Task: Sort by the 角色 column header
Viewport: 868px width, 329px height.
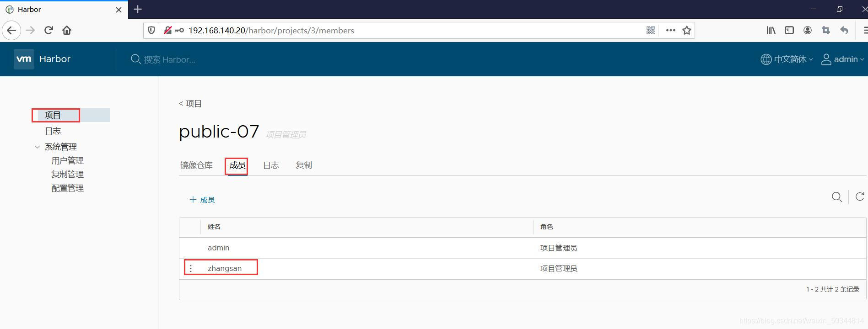Action: (x=547, y=227)
